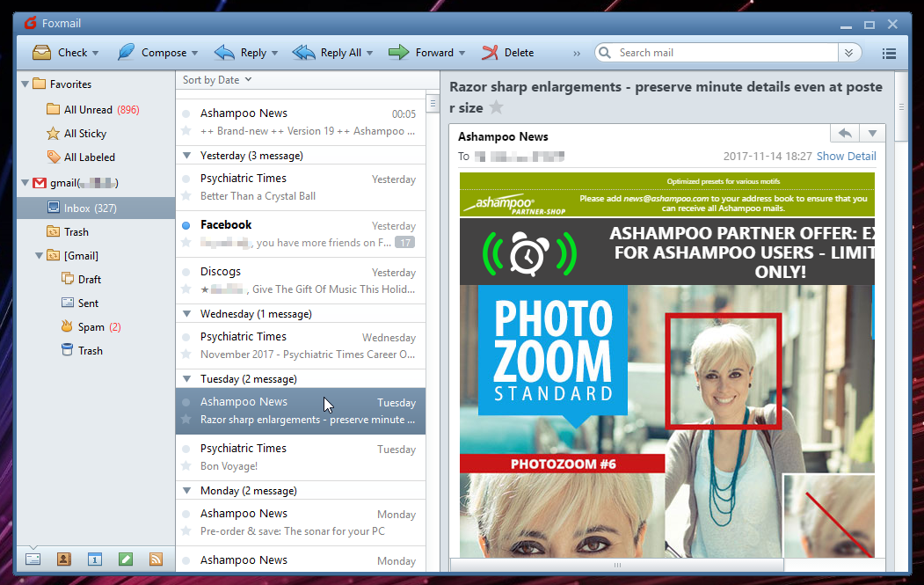Open the Trash folder under [Gmail]
924x585 pixels.
pos(82,350)
